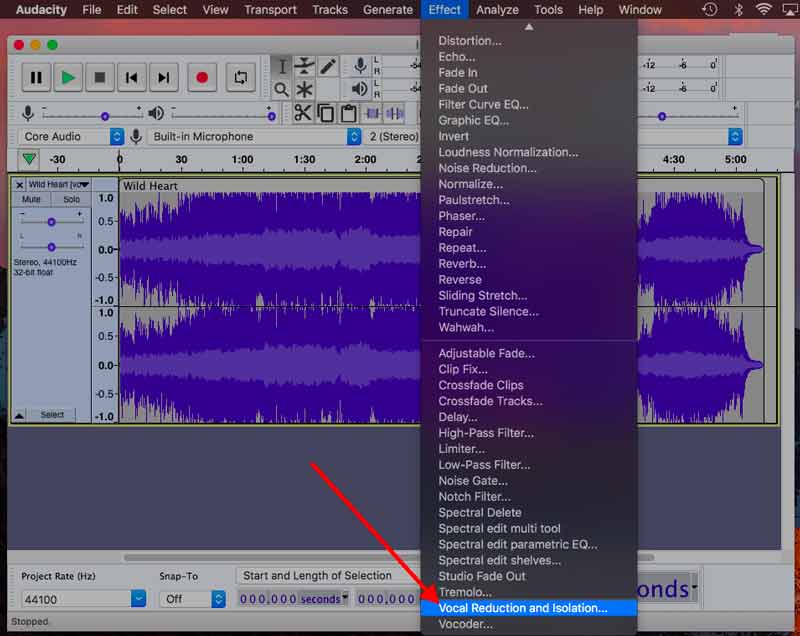Click the green Play button

point(68,77)
